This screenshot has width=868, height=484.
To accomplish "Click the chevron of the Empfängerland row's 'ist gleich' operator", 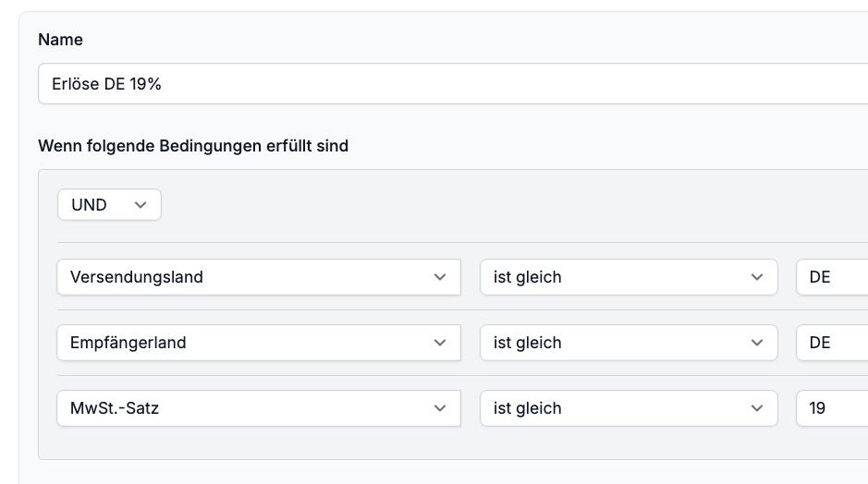I will coord(757,343).
